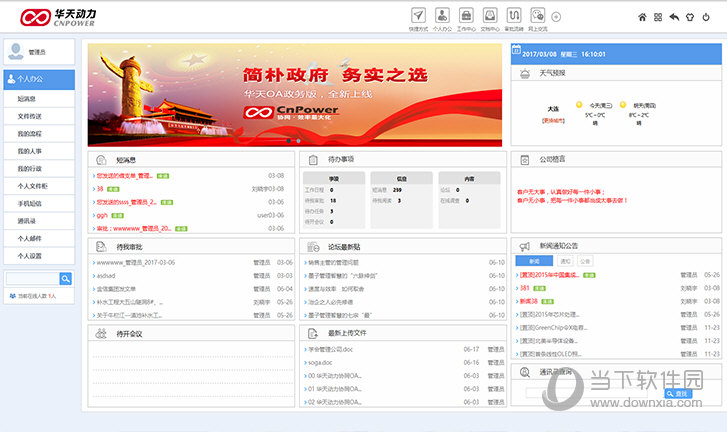727x432 pixels.
Task: Click the 最新上传文件 file header icon
Action: coord(313,333)
